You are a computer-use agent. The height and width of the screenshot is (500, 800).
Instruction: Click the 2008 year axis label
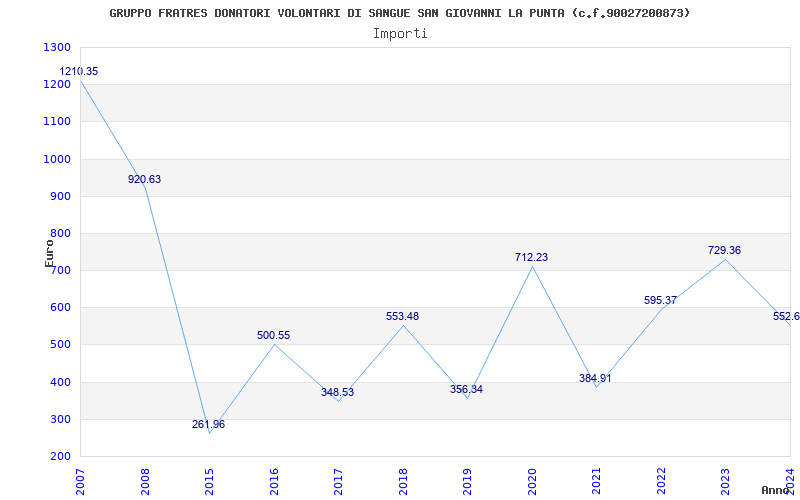[145, 480]
